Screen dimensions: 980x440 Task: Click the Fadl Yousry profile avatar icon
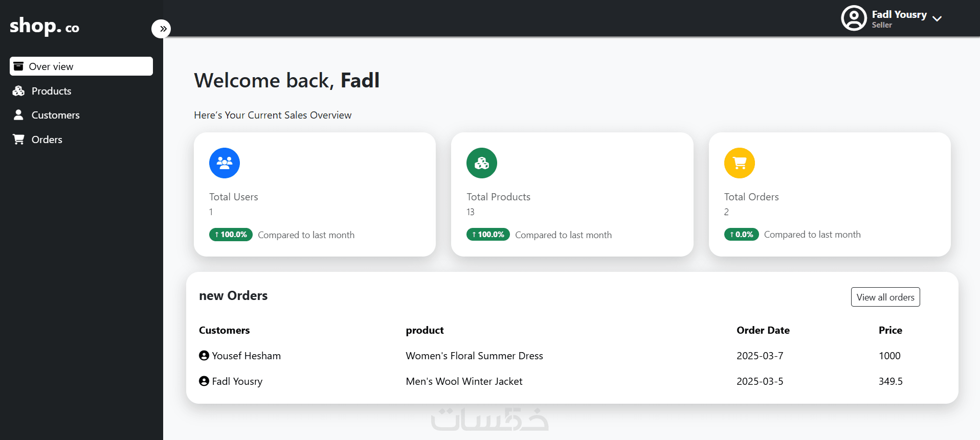click(853, 18)
